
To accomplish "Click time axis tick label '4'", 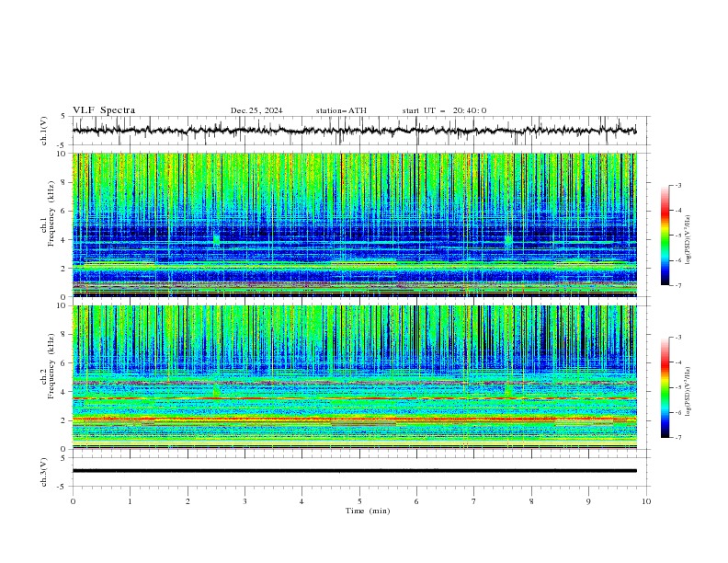I will [301, 501].
